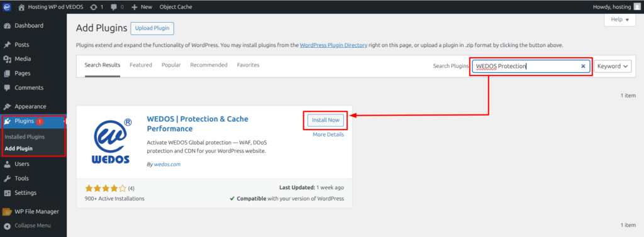644x237 pixels.
Task: Open the wedos.com author link
Action: (x=167, y=164)
